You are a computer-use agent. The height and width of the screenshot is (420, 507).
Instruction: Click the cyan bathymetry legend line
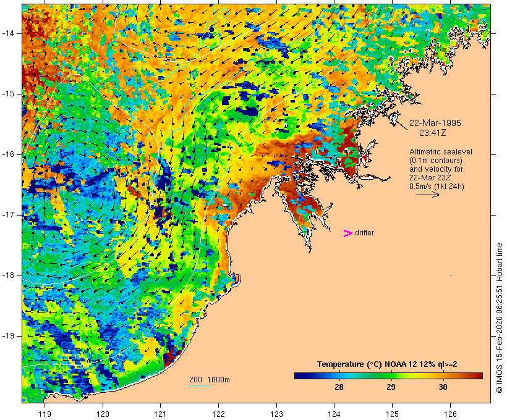[x=200, y=385]
